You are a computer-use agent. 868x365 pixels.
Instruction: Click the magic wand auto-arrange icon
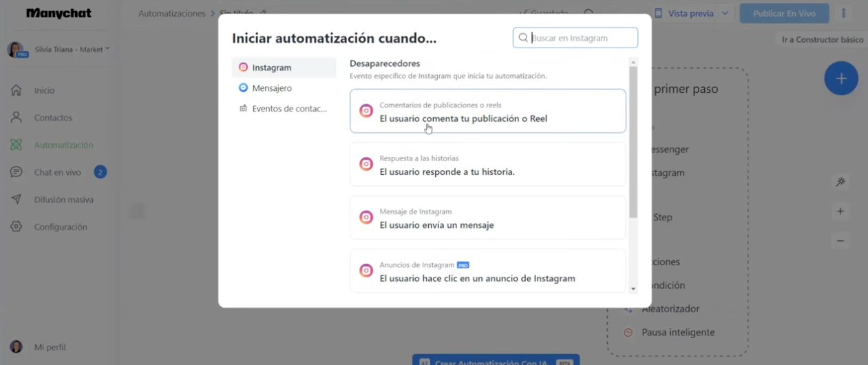click(840, 182)
